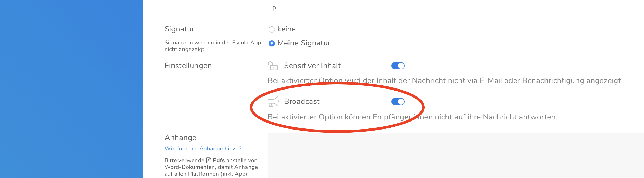Click the 'Sensitiver Inhalt' setting label
Screen dimensions: 644x178
(x=312, y=66)
